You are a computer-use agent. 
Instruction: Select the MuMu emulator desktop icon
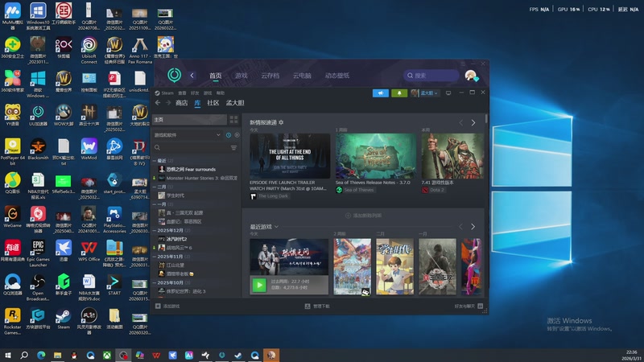pos(12,16)
